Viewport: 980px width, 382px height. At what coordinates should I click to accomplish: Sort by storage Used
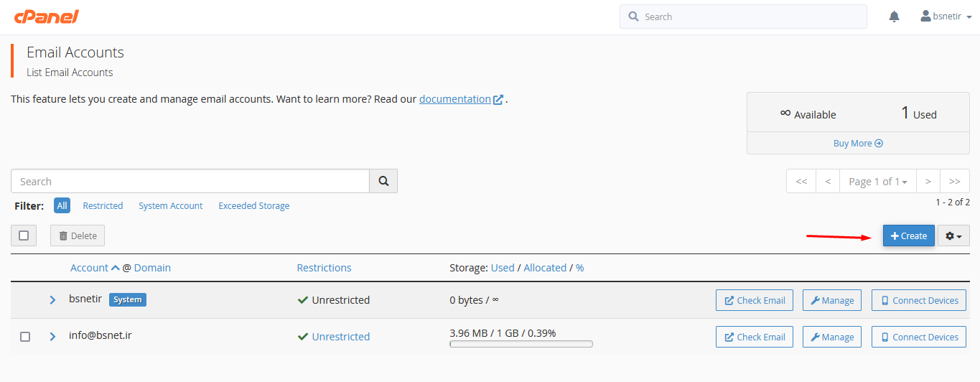tap(503, 268)
